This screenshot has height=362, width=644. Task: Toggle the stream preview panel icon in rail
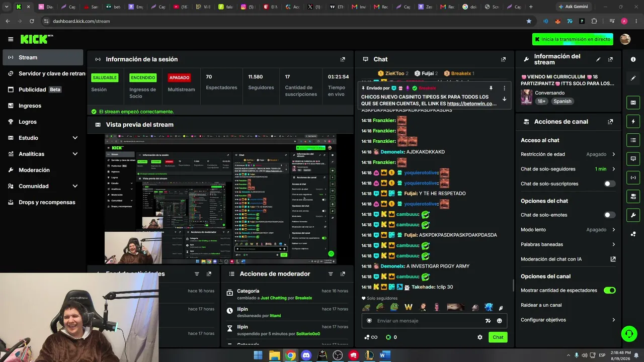(x=633, y=103)
